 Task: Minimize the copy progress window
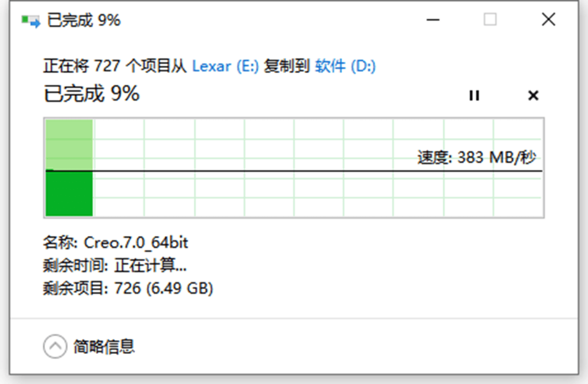432,20
